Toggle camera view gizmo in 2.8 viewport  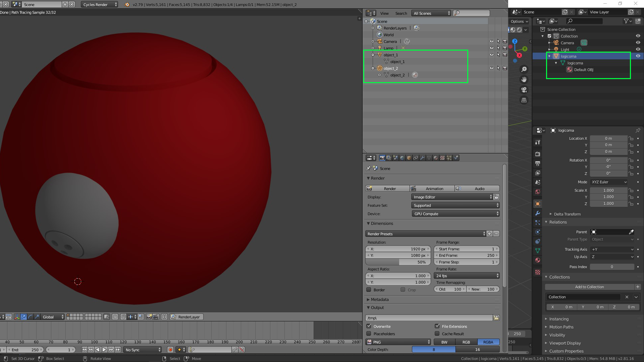(x=524, y=90)
